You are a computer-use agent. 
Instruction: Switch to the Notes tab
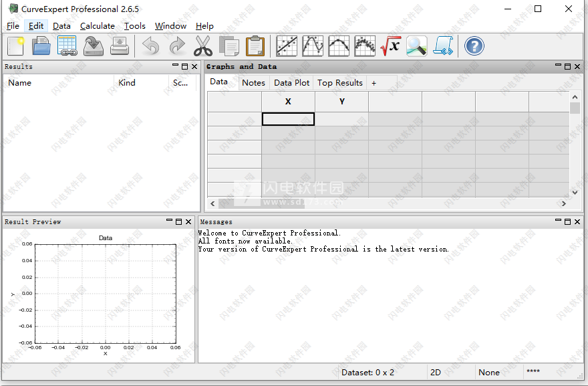pyautogui.click(x=253, y=82)
